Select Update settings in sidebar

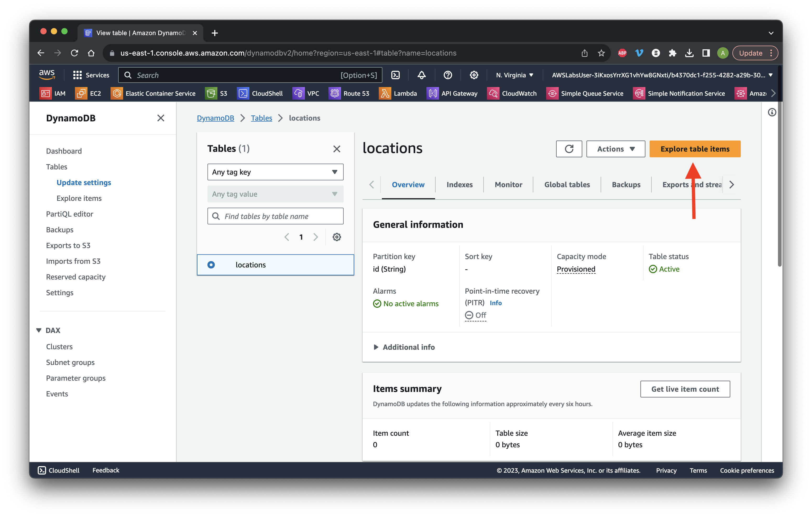pos(84,182)
